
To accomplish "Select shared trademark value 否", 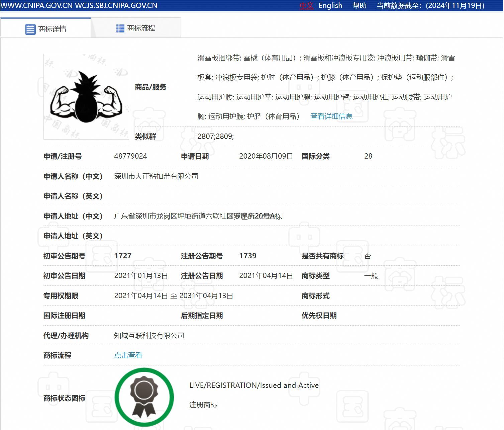I will pyautogui.click(x=368, y=256).
